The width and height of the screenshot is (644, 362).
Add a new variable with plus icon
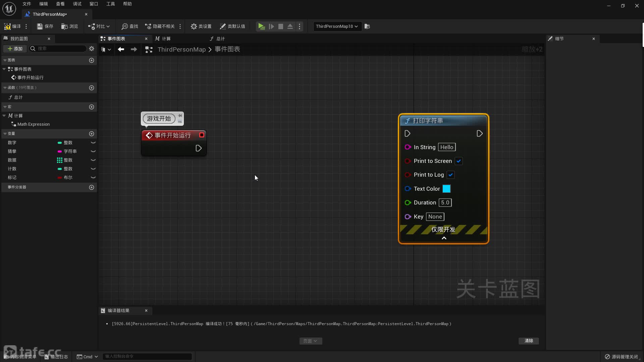92,134
